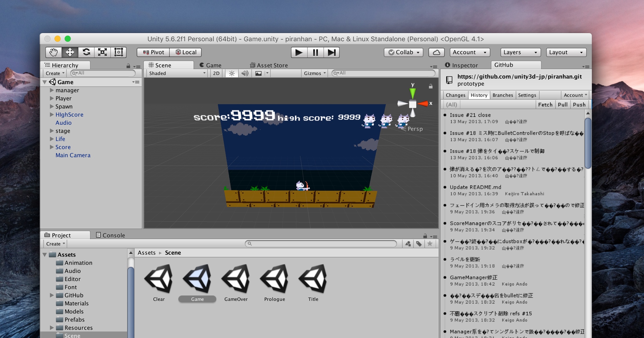
Task: Search by label tag icon
Action: point(419,244)
